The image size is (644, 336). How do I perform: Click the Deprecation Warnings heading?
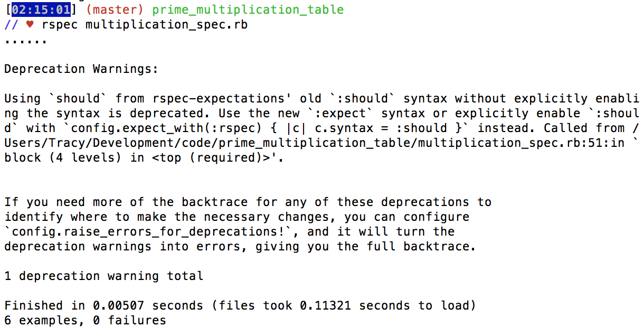coord(81,69)
